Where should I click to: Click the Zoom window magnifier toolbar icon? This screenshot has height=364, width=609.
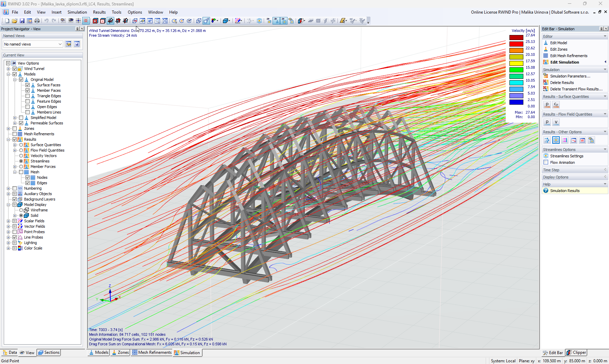coord(157,21)
